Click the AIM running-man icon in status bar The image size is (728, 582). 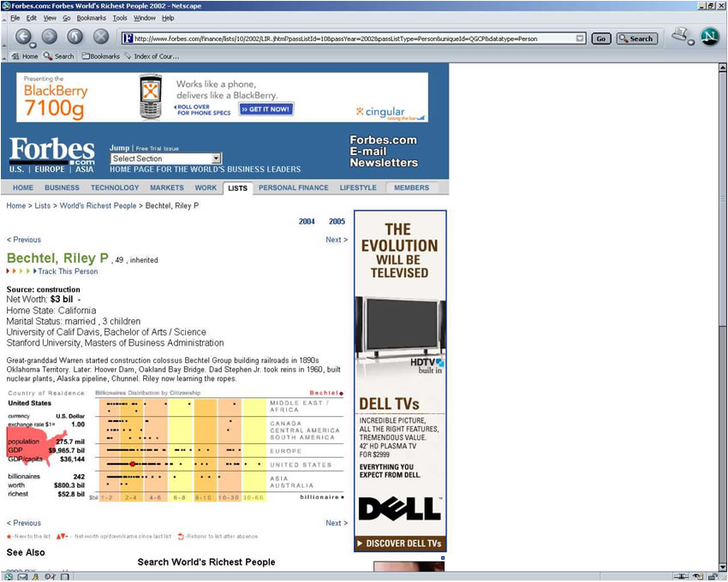coord(36,577)
